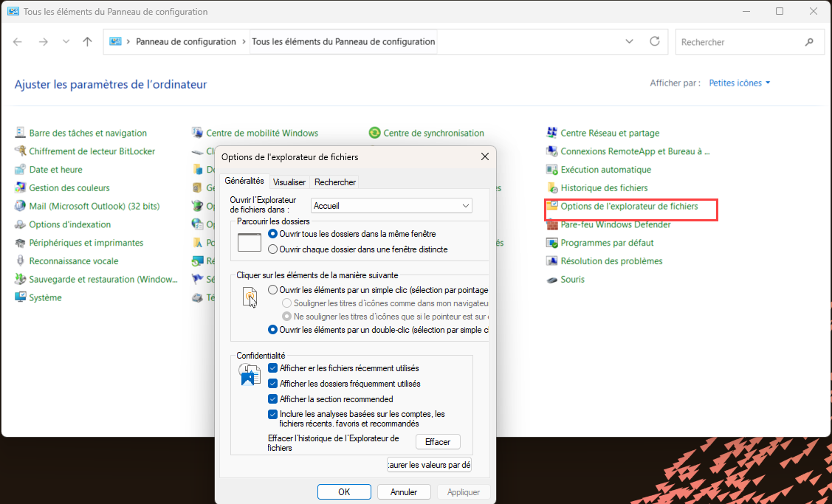Image resolution: width=832 pixels, height=504 pixels.
Task: Open the Historique des fichiers link
Action: click(604, 188)
